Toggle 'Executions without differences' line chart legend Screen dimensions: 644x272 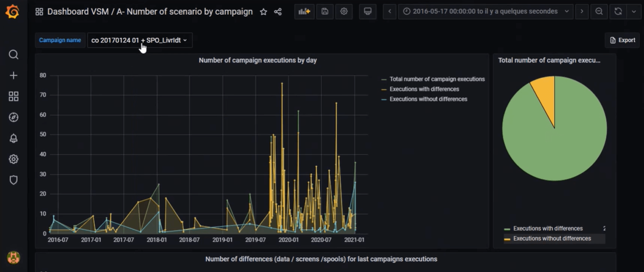pos(428,99)
